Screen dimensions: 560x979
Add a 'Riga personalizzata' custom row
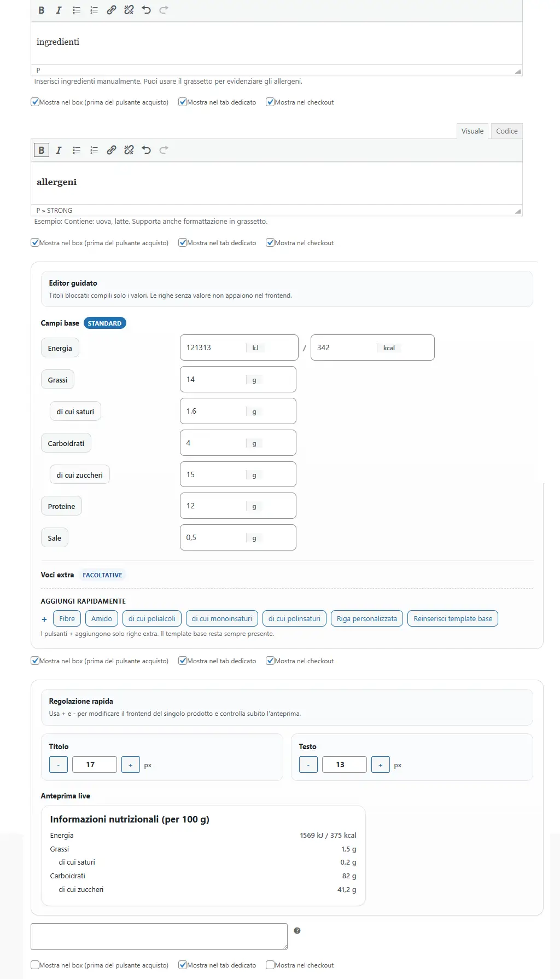(x=366, y=619)
